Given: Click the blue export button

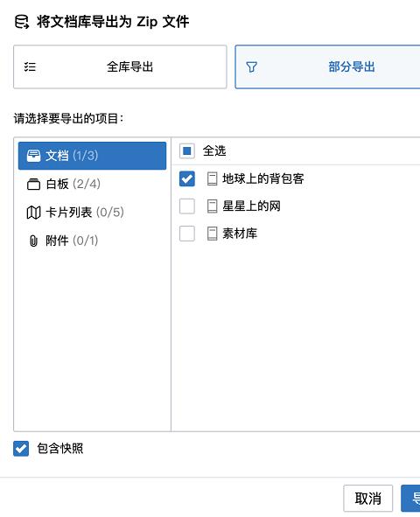Looking at the screenshot, I should click(410, 499).
